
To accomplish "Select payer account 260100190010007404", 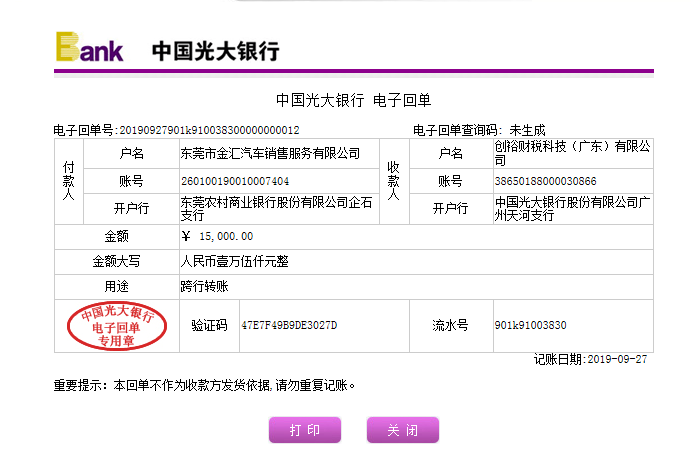I will (x=235, y=181).
